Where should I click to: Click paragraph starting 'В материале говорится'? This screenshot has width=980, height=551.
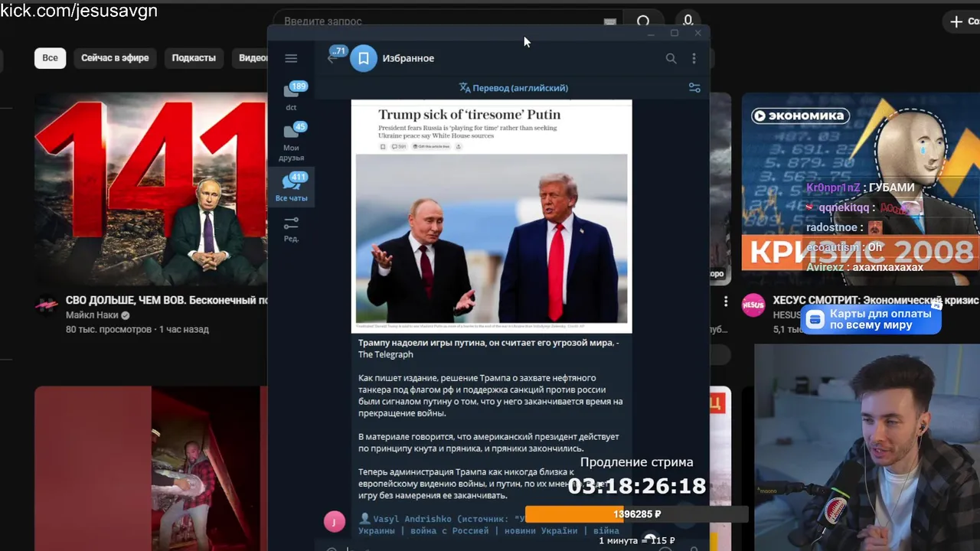tap(488, 442)
